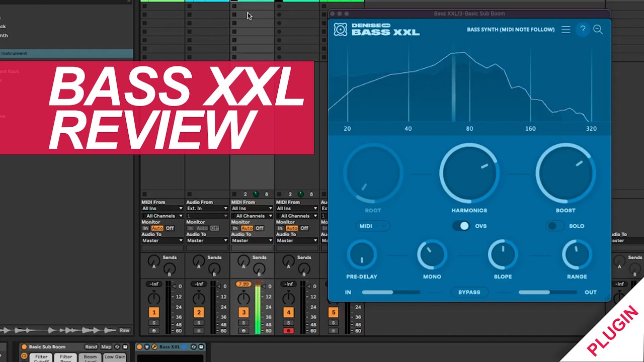Toggle Basic Sub Boom device activator
Viewport: 644px width, 362px height.
(24, 347)
